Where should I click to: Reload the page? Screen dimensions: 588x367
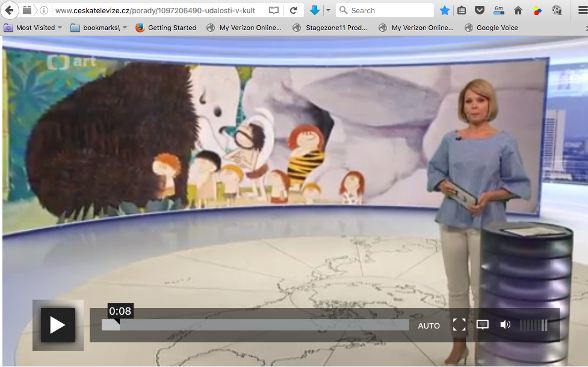(x=293, y=10)
